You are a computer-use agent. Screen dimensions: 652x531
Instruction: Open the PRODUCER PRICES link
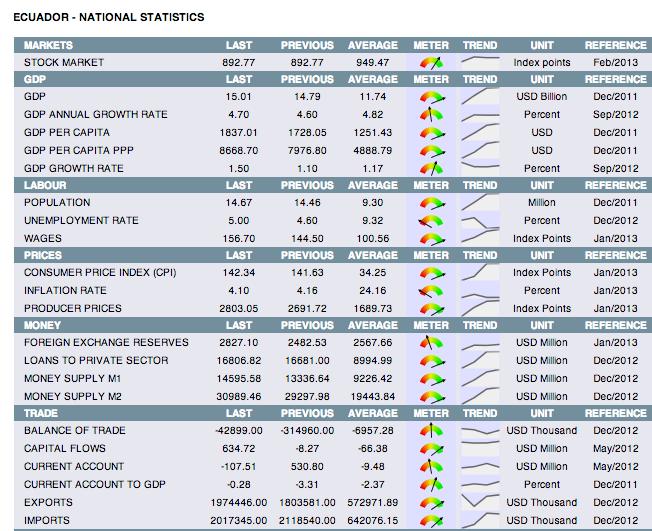click(73, 309)
